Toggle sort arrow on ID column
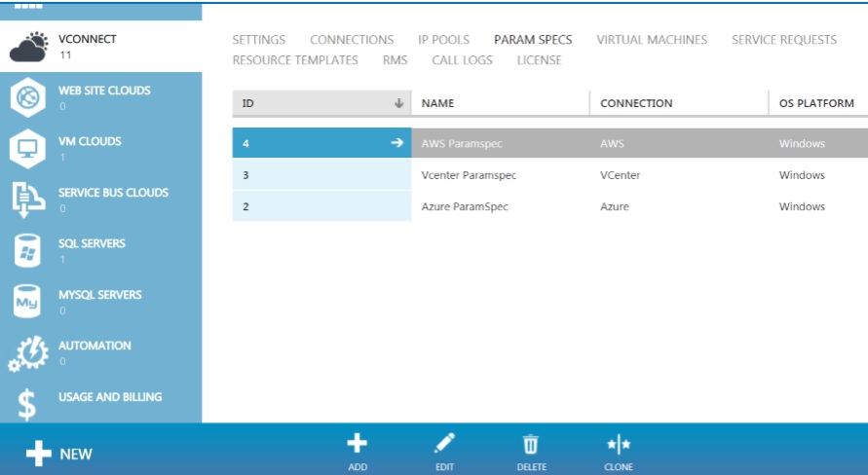The width and height of the screenshot is (868, 475). pos(398,103)
